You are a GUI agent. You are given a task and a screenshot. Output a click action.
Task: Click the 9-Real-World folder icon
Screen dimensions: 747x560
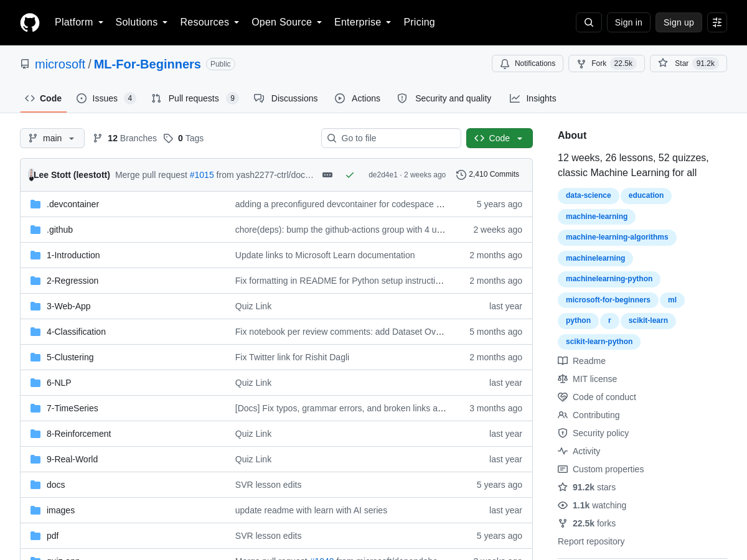pos(35,459)
